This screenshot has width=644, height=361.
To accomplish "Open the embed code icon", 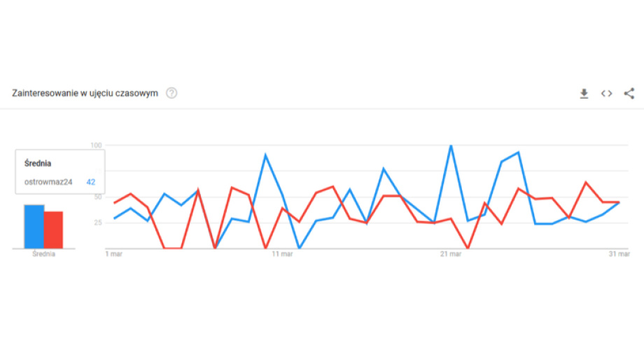I will 606,94.
